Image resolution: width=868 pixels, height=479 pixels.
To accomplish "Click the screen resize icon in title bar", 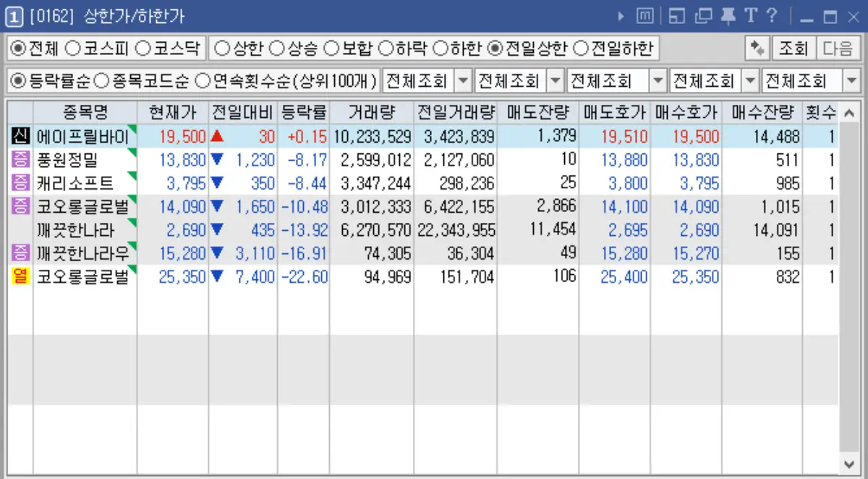I will click(677, 14).
